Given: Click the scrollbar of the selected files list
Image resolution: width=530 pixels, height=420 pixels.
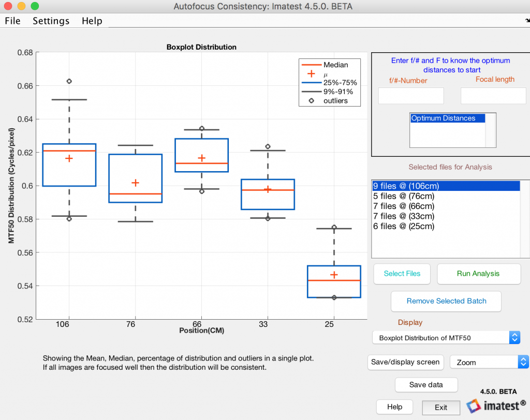Looking at the screenshot, I should 525,219.
